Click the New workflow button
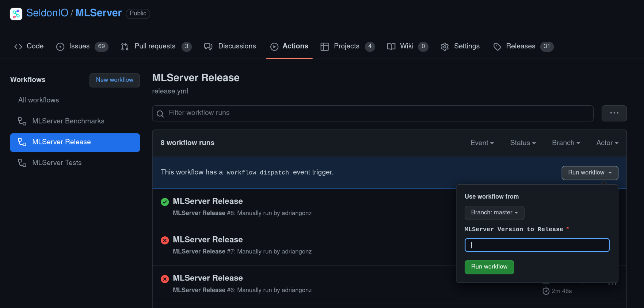644x308 pixels. (115, 80)
